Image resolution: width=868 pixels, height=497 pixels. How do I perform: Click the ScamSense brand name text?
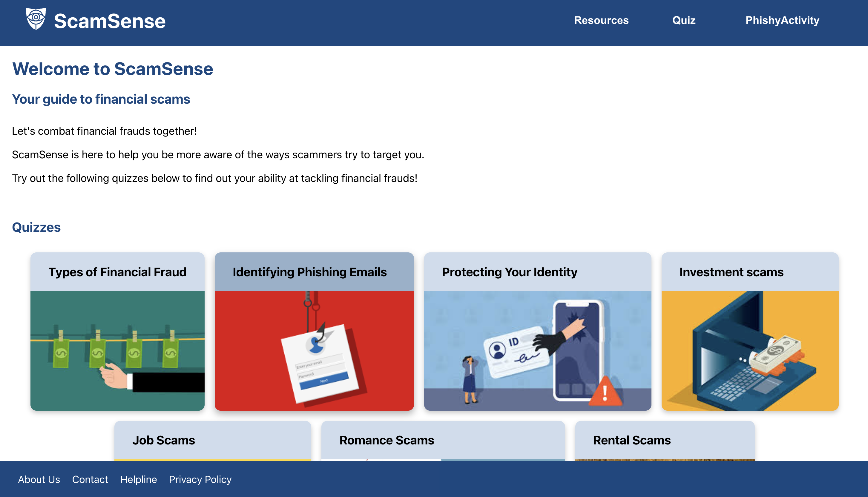pyautogui.click(x=110, y=21)
